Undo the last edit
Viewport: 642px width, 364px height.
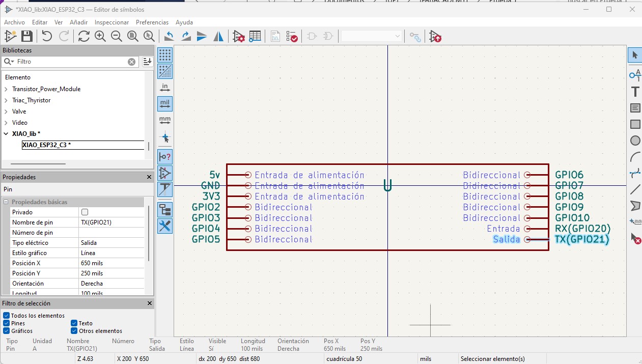[x=47, y=36]
